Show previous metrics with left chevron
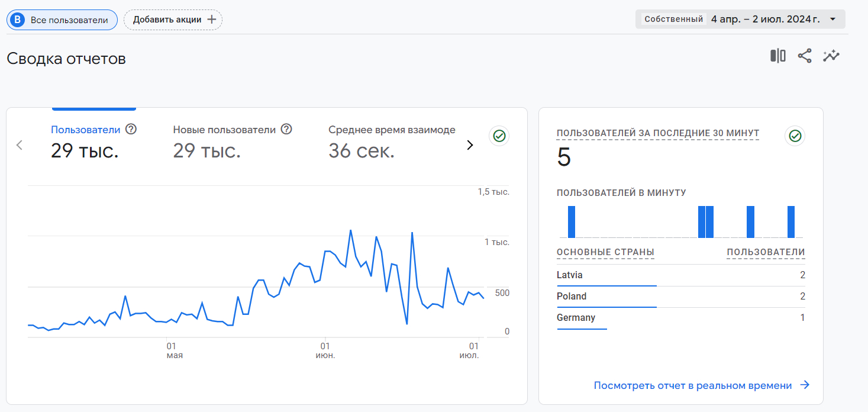Screen dimensions: 868x412 pos(20,145)
